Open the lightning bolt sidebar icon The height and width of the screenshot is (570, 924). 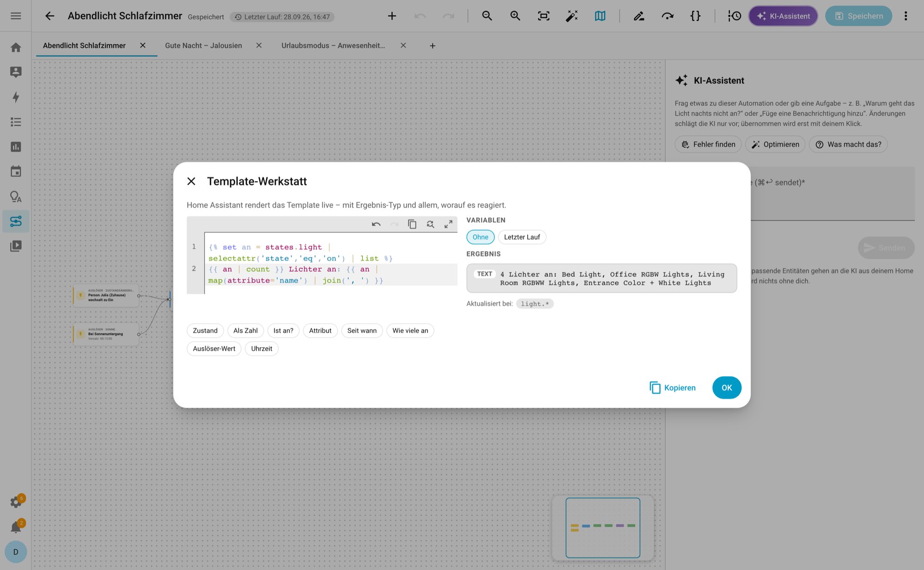[16, 97]
